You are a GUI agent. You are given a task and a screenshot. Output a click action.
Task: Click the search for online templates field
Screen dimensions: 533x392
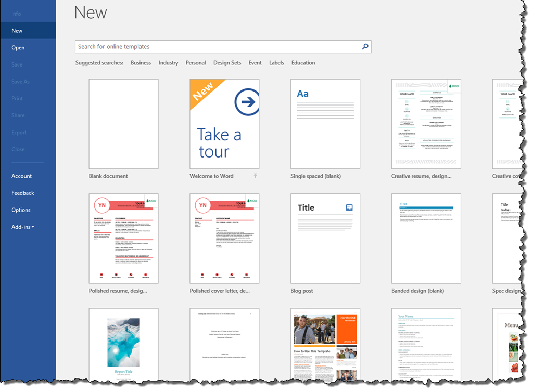coord(219,47)
